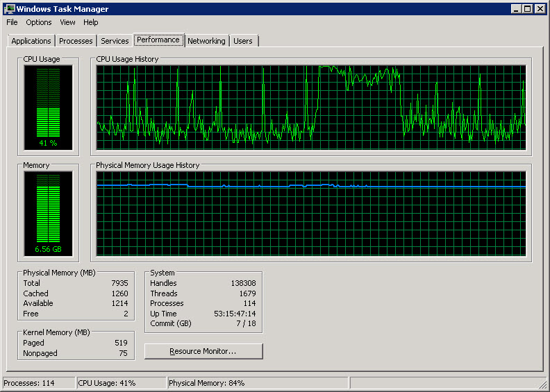Click the Handles label in System group

(x=163, y=283)
